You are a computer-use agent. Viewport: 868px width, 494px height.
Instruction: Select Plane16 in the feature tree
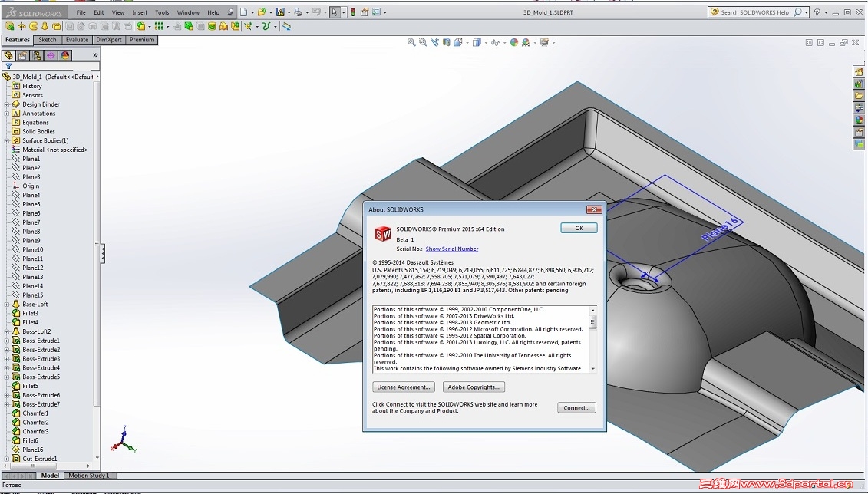pyautogui.click(x=33, y=450)
